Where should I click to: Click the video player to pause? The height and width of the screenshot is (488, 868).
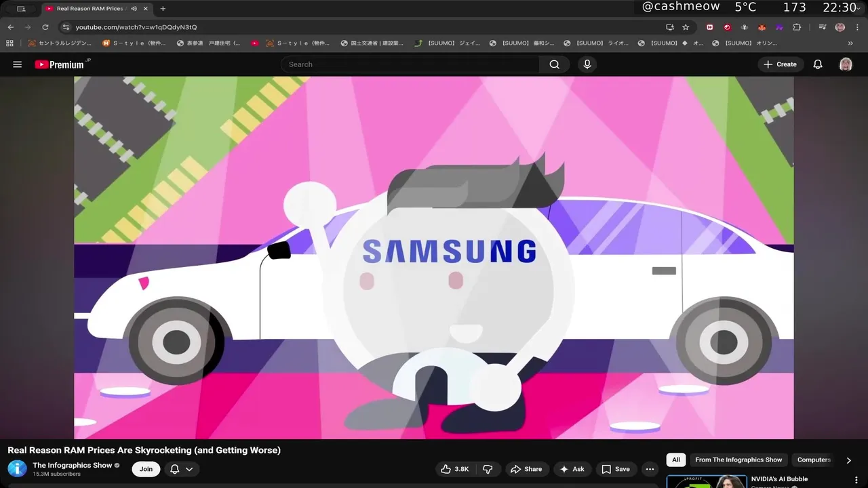pyautogui.click(x=434, y=258)
